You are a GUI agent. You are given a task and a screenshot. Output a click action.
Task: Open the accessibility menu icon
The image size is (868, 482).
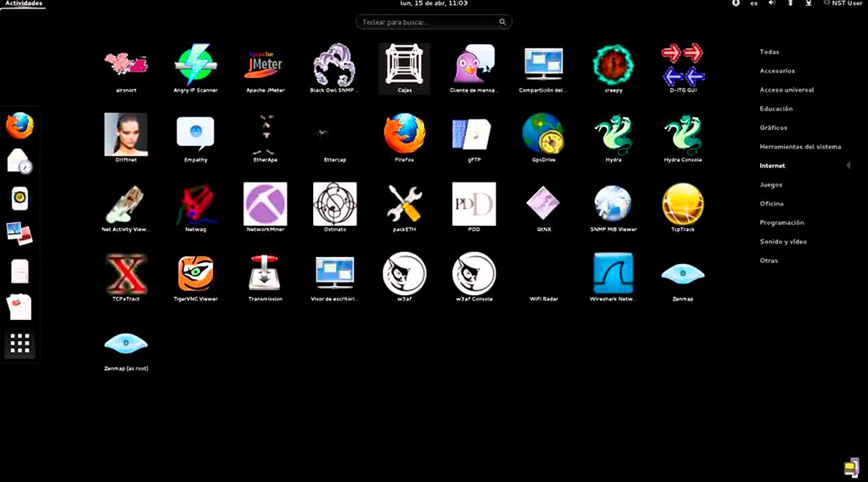[736, 3]
